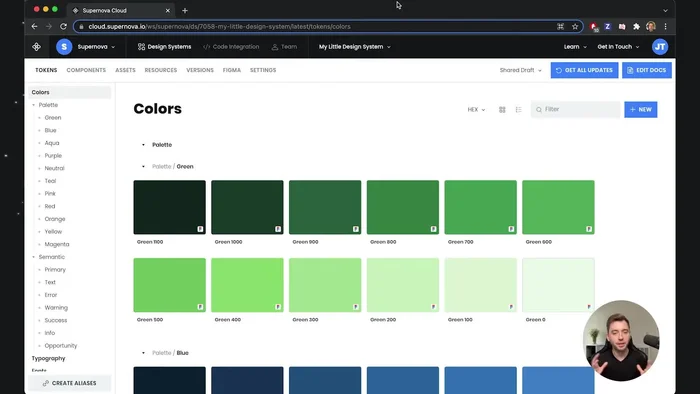Switch to grid view icon
Screen dimensions: 700x394
click(502, 109)
